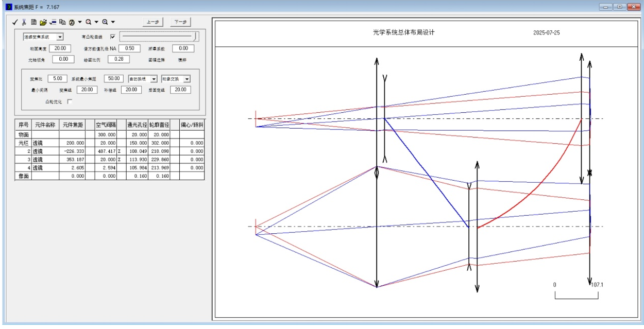Select the 元件焦距 cell showing 200.000

point(72,143)
